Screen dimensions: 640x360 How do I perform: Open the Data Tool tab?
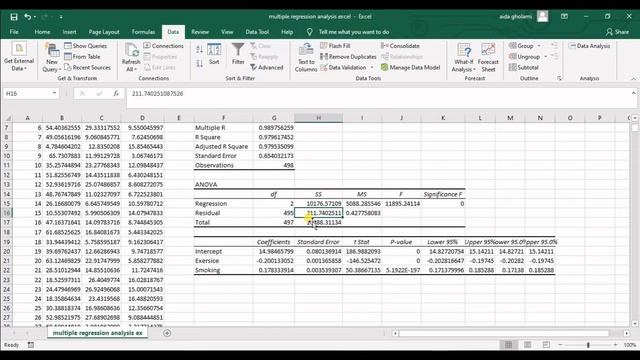click(257, 32)
